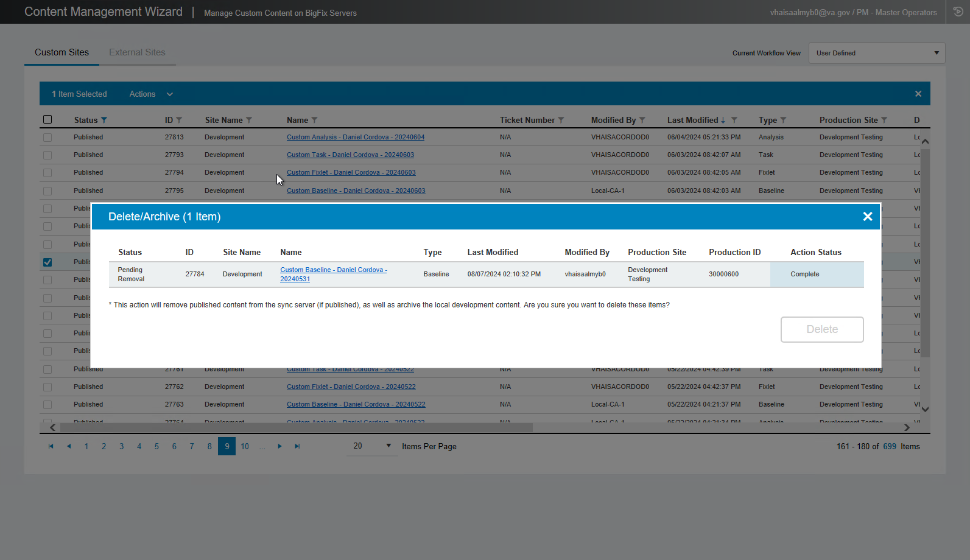The width and height of the screenshot is (970, 560).
Task: Go to previous page of results
Action: click(69, 446)
